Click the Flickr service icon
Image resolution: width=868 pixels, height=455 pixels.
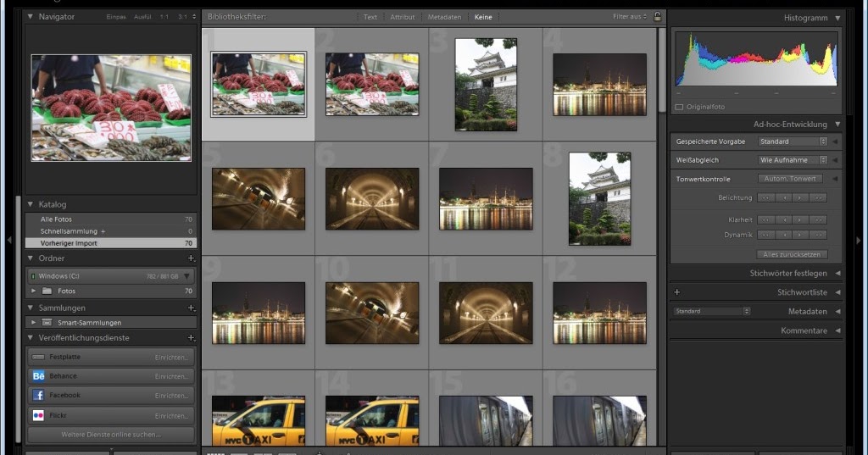pyautogui.click(x=38, y=415)
